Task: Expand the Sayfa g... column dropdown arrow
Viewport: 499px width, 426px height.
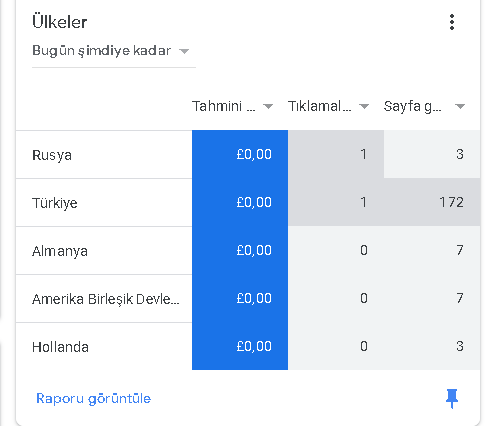Action: 460,107
